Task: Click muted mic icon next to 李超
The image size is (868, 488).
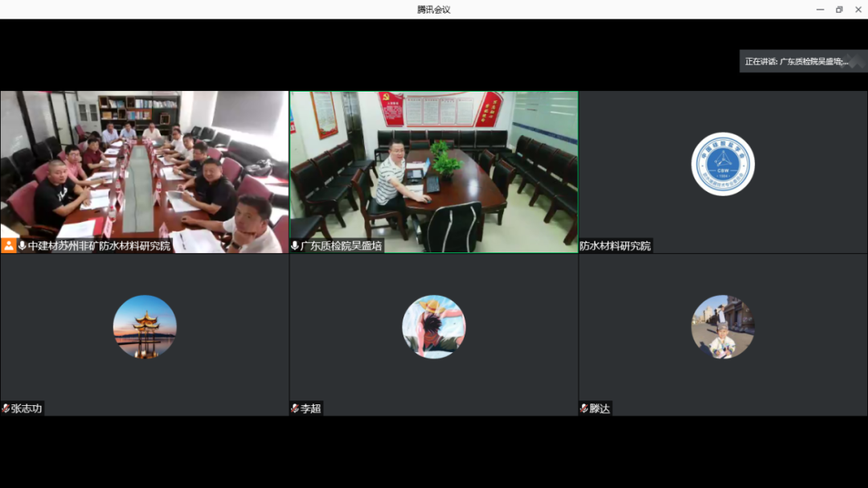Action: pyautogui.click(x=295, y=408)
